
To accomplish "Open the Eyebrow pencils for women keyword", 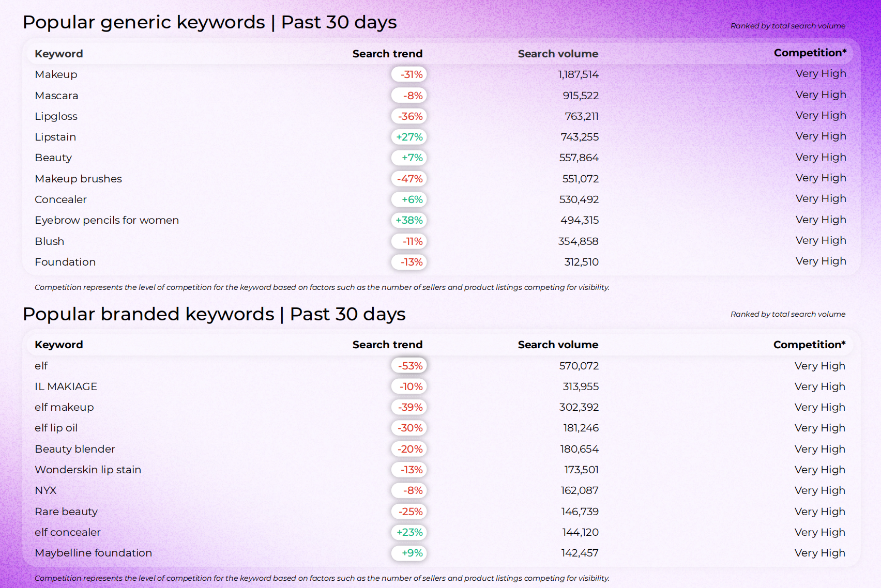I will (x=107, y=220).
